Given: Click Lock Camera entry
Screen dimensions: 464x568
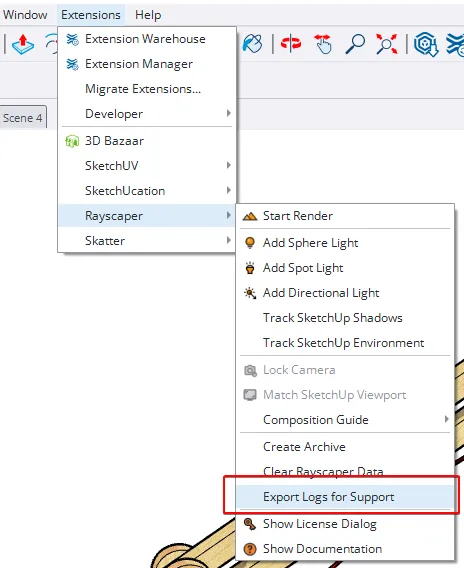Looking at the screenshot, I should 345,370.
